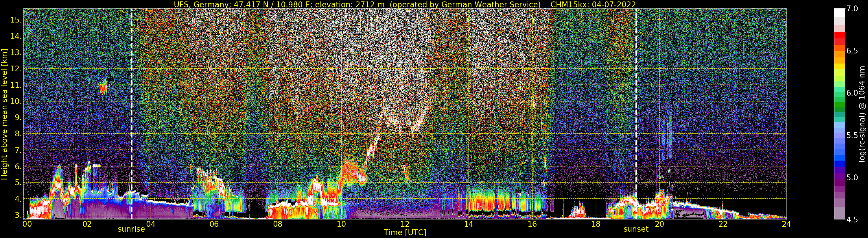Click the "sunset" label below the time axis
Image resolution: width=868 pixels, height=238 pixels.
(x=636, y=229)
